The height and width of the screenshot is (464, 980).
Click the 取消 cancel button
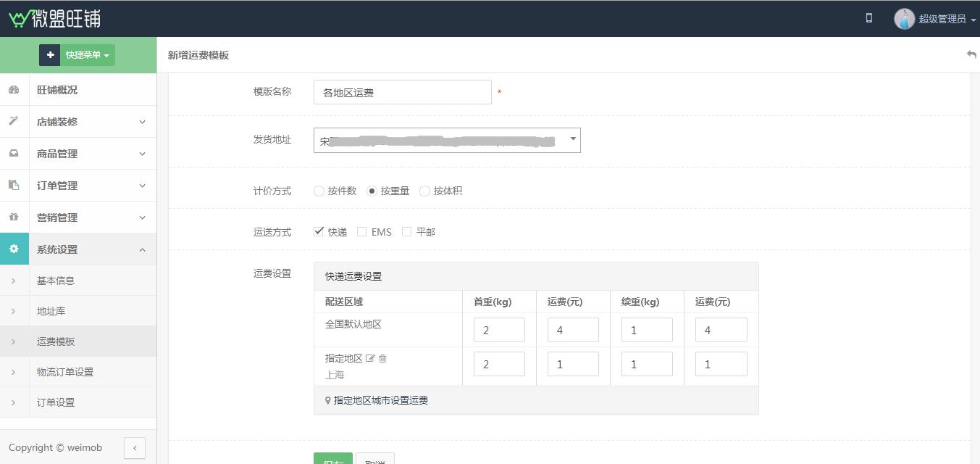375,460
